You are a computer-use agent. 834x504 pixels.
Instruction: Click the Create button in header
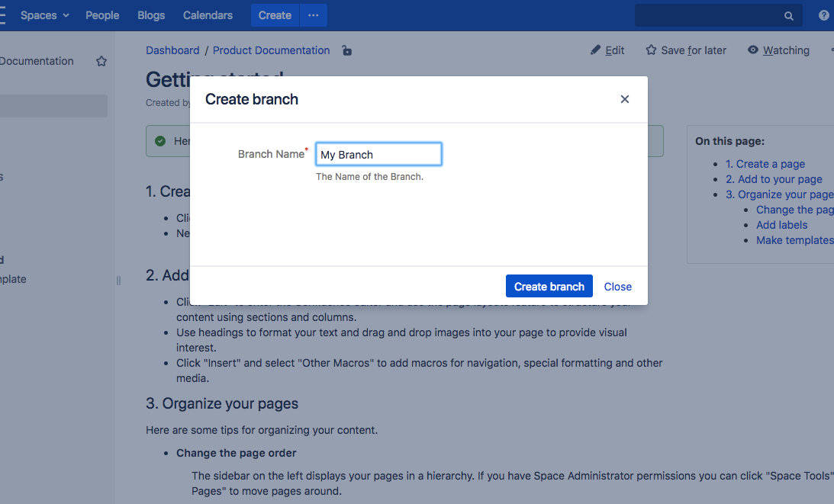(275, 15)
